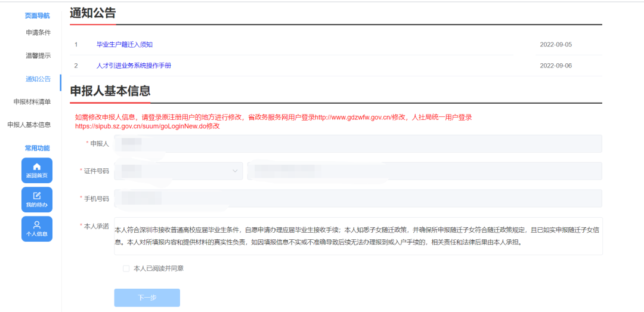Viewport: 644px width, 312px height.
Task: Click the 本人承诺 declaration text box
Action: pos(358,236)
